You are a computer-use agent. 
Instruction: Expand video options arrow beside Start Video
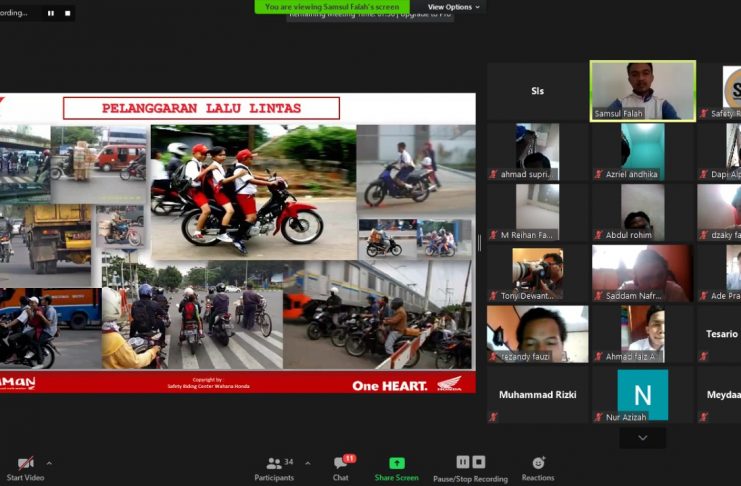(49, 463)
